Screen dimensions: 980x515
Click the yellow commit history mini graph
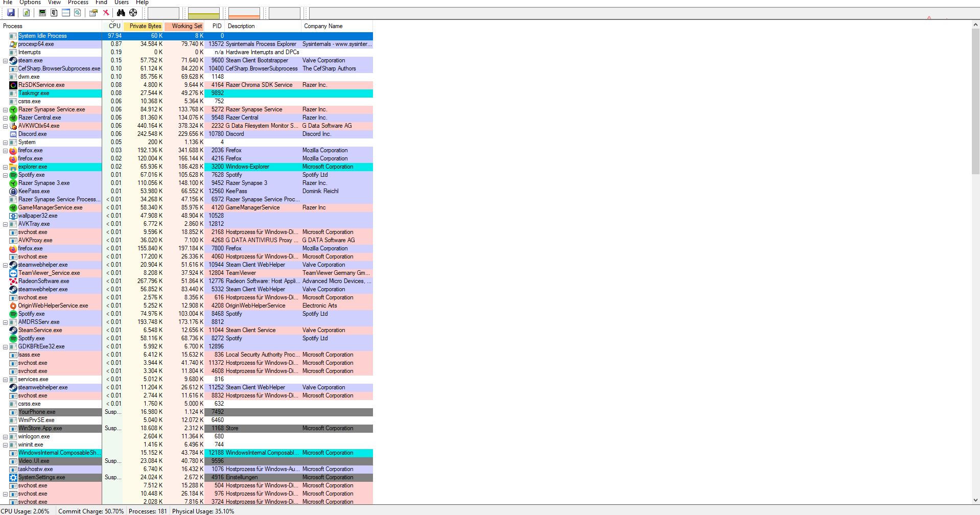coord(204,13)
